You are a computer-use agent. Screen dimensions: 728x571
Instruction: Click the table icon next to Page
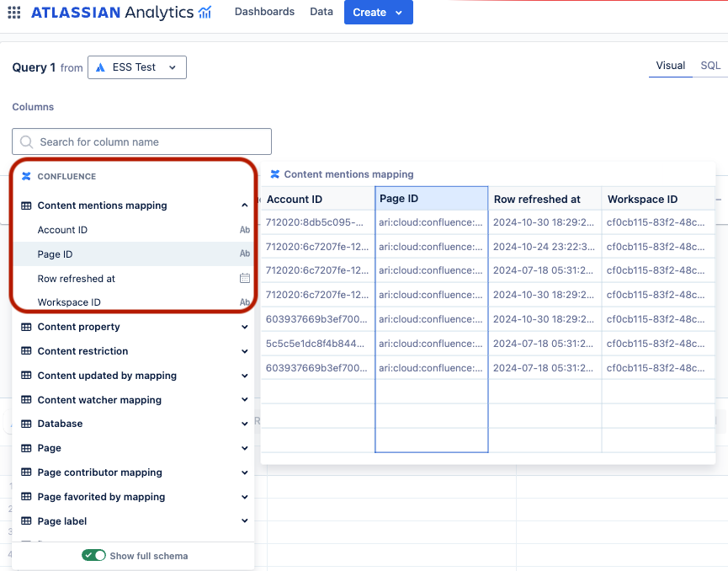tap(26, 448)
